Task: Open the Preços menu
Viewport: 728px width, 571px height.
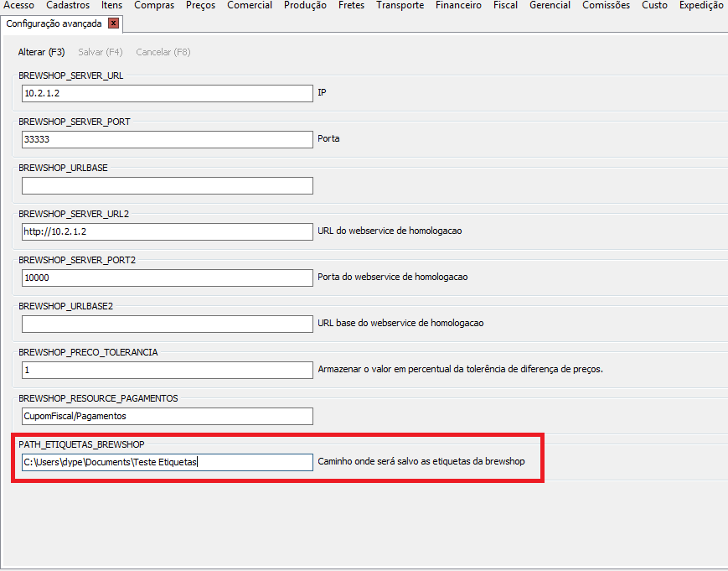Action: click(x=200, y=5)
